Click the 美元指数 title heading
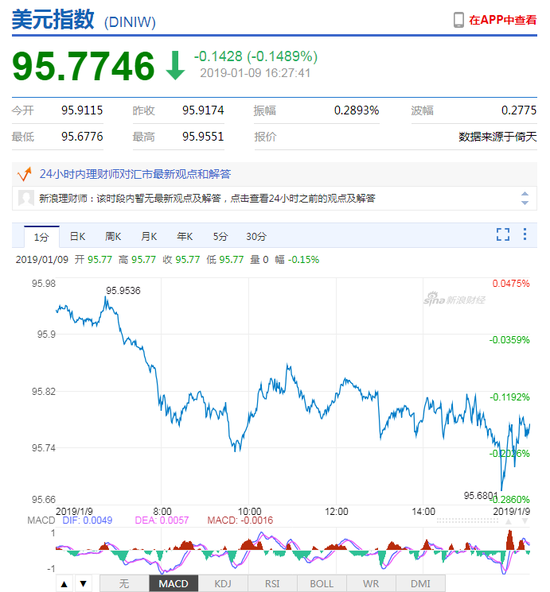 [53, 19]
